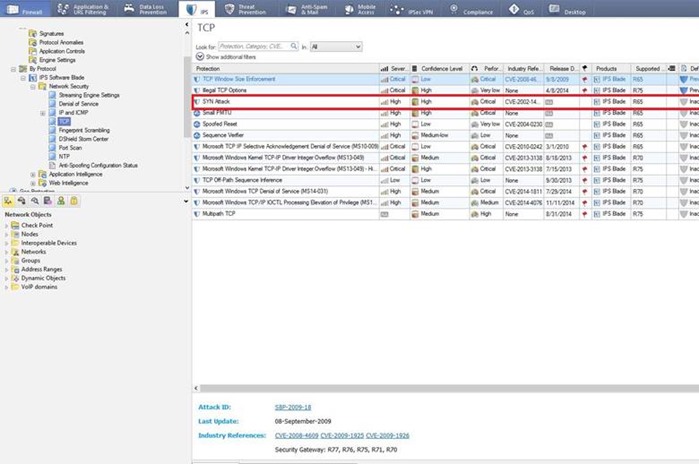The width and height of the screenshot is (699, 464).
Task: Open the CVE-2008-4609 reference link
Action: (296, 435)
